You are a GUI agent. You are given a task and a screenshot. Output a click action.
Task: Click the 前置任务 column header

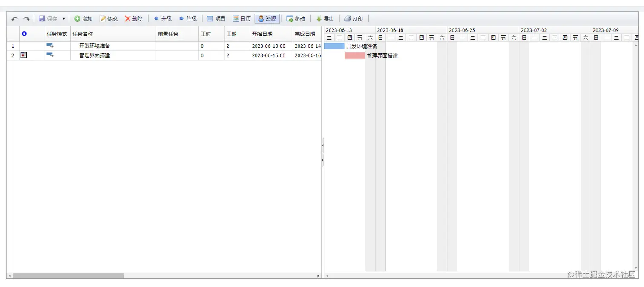click(x=177, y=34)
